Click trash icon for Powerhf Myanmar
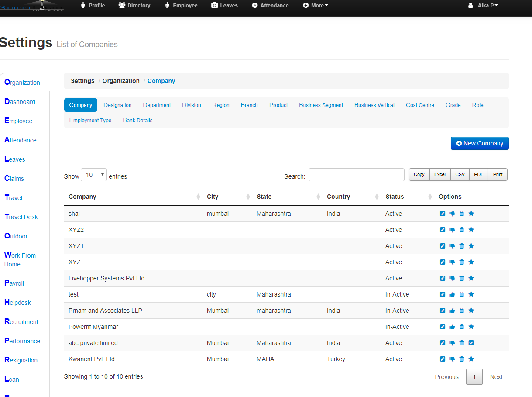The image size is (532, 397). (462, 327)
